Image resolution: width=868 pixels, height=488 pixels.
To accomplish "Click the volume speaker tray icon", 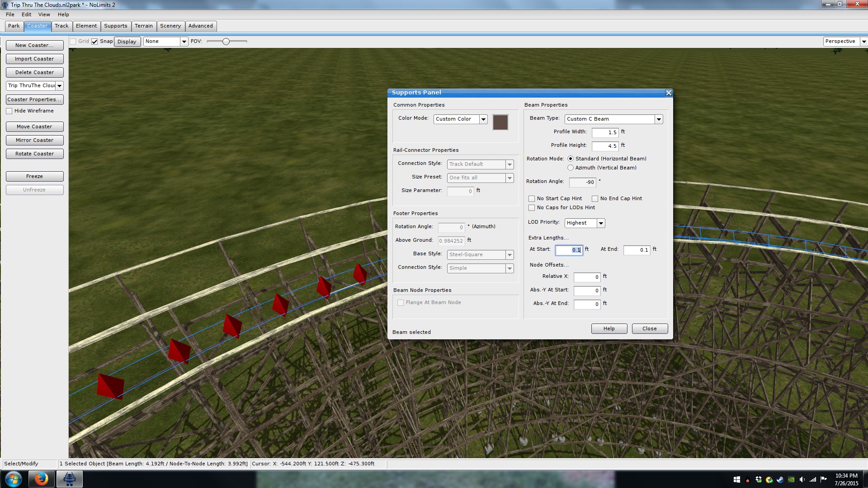I will click(802, 480).
